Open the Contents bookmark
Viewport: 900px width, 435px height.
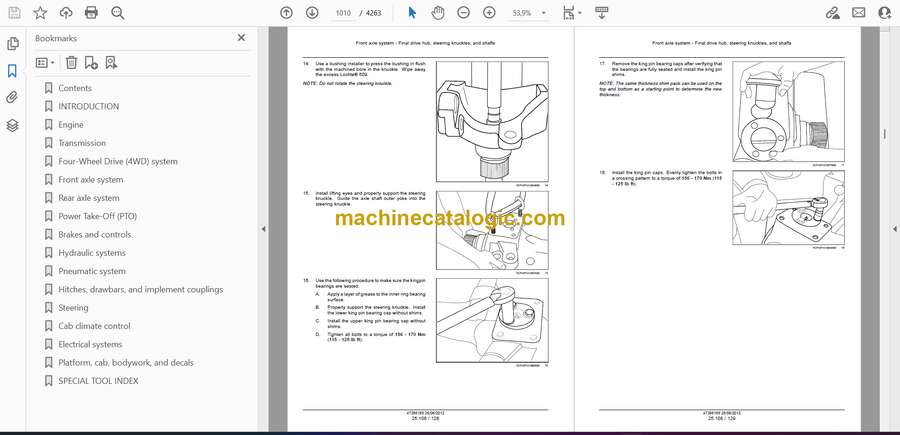click(75, 88)
